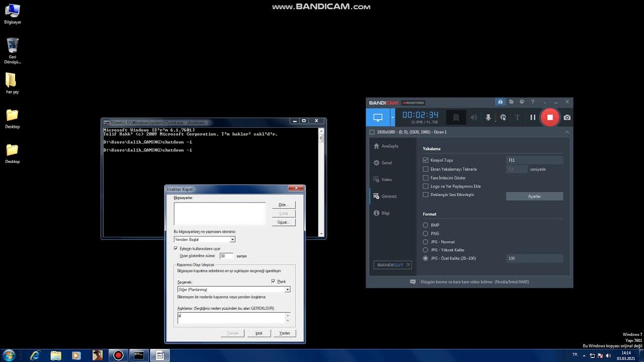This screenshot has width=644, height=362.
Task: Toggle the microphone icon in Bandicam
Action: (x=488, y=117)
